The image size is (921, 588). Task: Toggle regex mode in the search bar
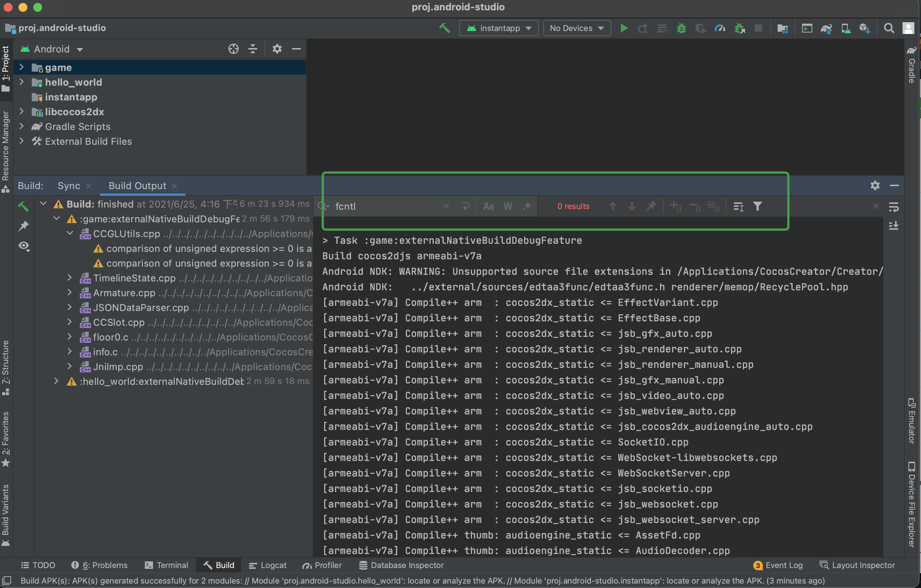tap(527, 206)
